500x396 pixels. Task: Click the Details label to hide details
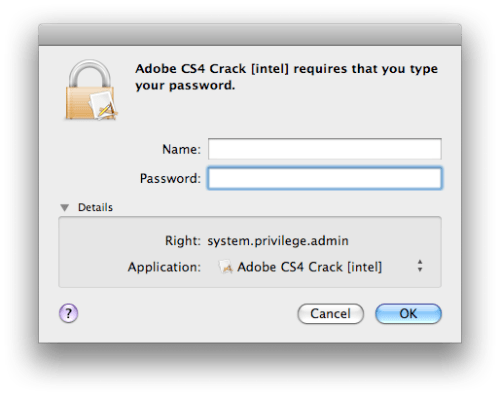point(95,207)
